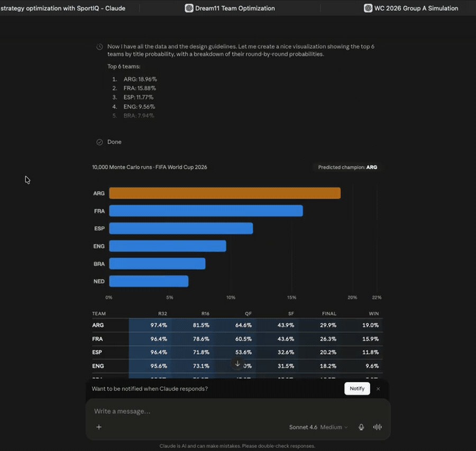Viewport: 476px width, 451px height.
Task: Open strategy optimization with SportIQ tab
Action: tap(63, 8)
